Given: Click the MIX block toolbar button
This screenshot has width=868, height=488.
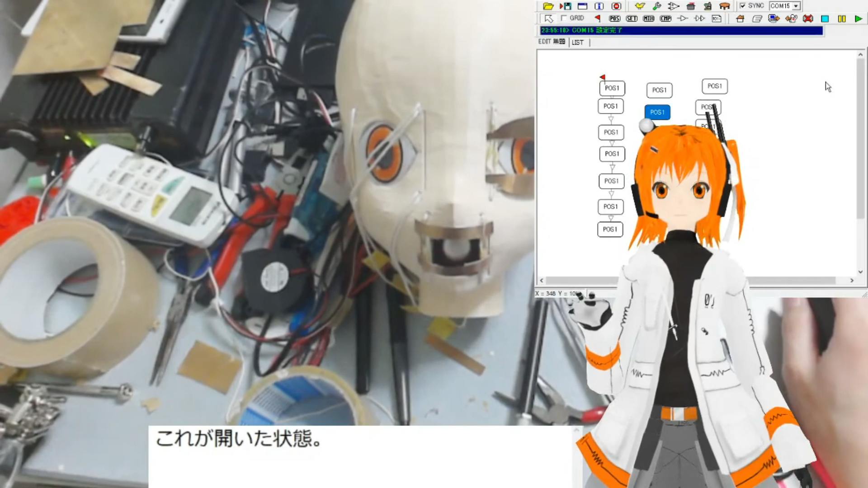Looking at the screenshot, I should pyautogui.click(x=649, y=19).
